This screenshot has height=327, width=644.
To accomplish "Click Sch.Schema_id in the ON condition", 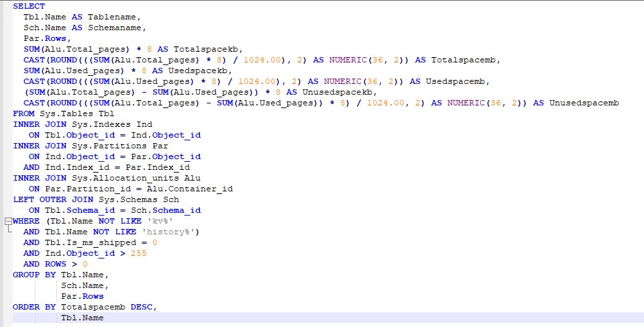I will [166, 210].
